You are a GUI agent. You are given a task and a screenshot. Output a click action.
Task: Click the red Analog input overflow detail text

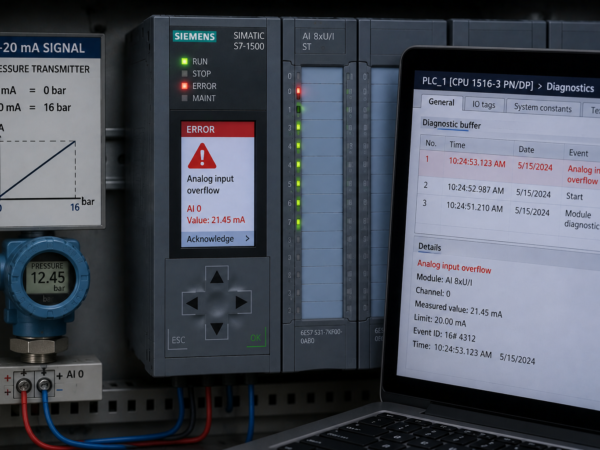pos(454,266)
